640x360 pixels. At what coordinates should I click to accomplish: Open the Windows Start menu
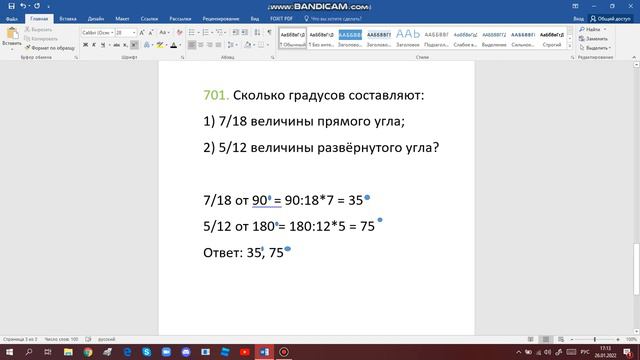9,352
